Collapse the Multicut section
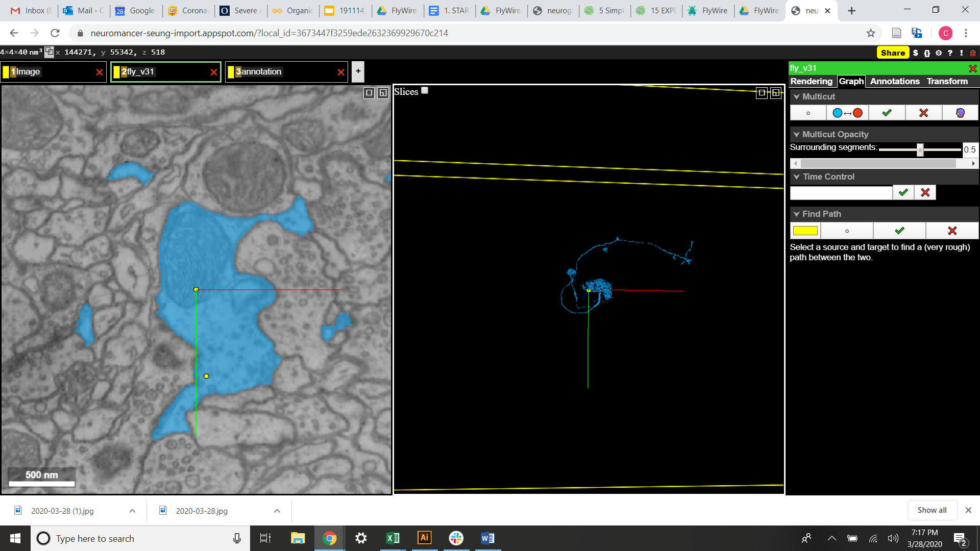 click(797, 96)
